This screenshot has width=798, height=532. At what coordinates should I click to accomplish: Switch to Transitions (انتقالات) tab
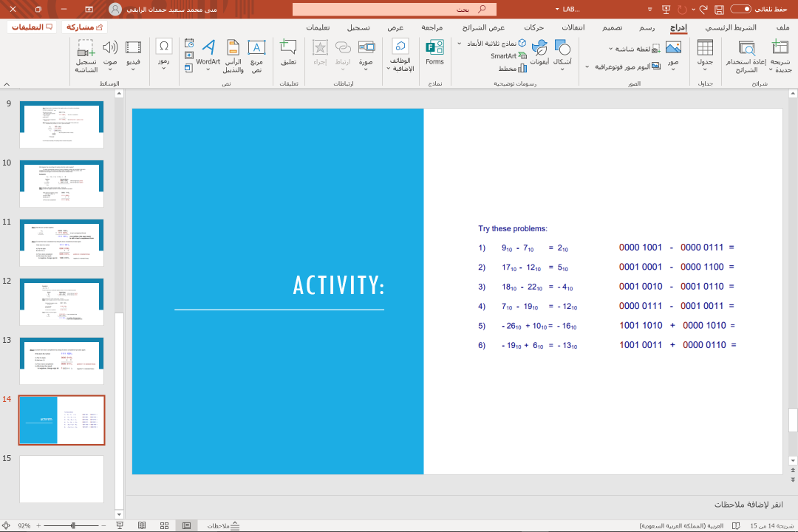tap(573, 27)
